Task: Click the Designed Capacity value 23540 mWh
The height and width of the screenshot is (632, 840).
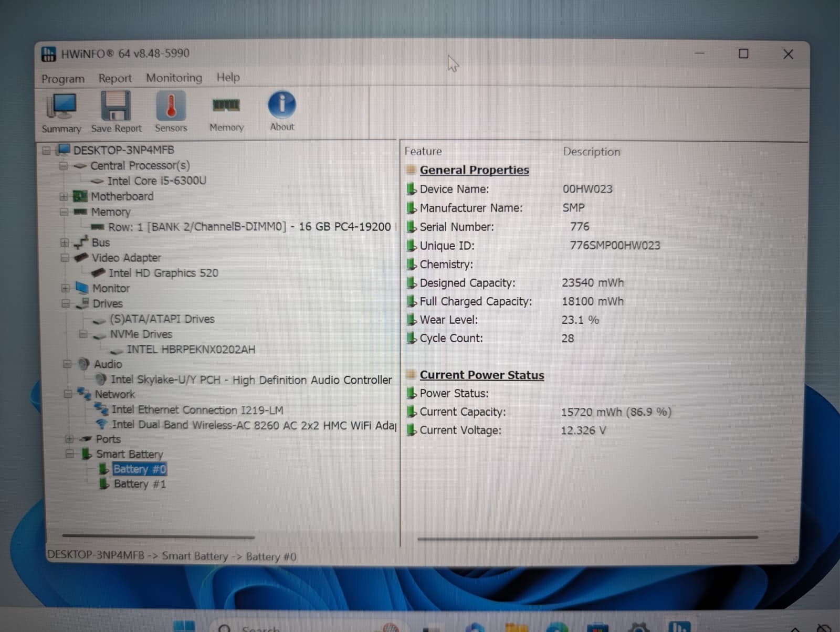Action: click(593, 282)
